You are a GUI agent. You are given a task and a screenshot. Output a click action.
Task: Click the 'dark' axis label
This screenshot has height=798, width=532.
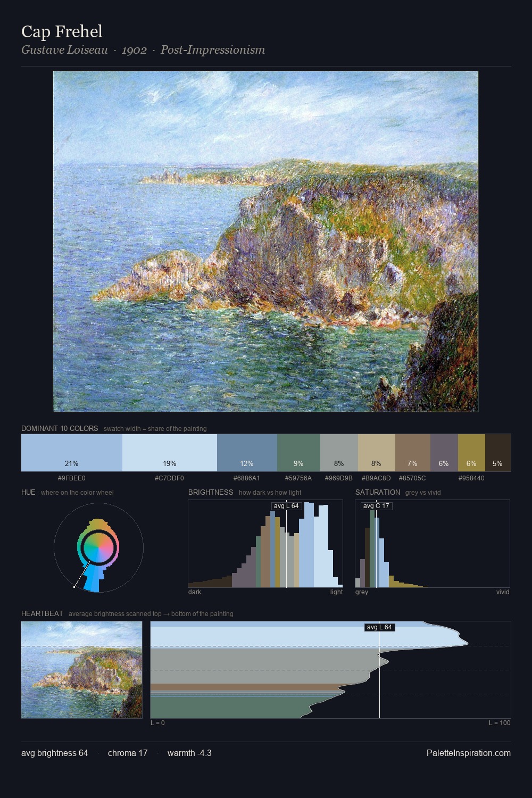195,592
